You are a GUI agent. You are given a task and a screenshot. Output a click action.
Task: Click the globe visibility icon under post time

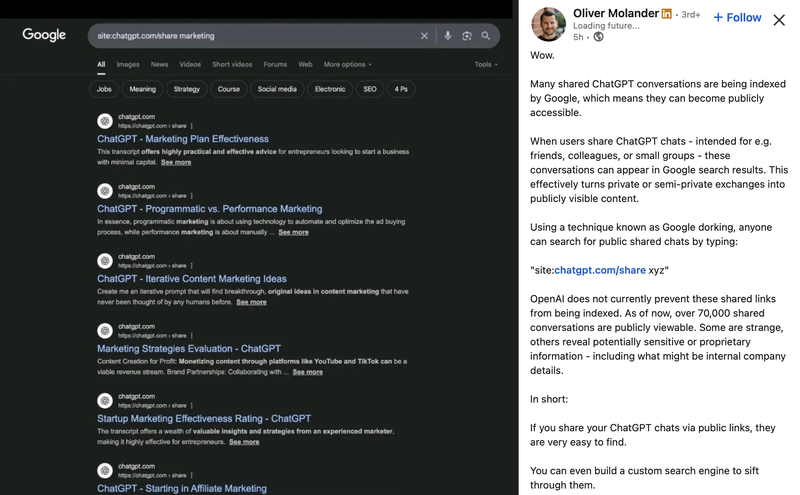[x=598, y=37]
